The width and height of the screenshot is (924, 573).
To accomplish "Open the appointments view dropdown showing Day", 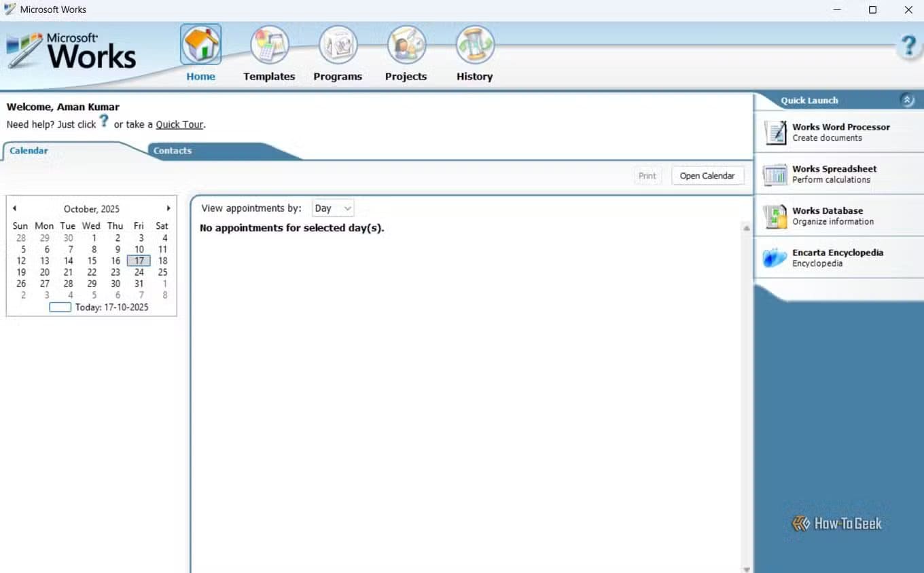I will click(332, 208).
